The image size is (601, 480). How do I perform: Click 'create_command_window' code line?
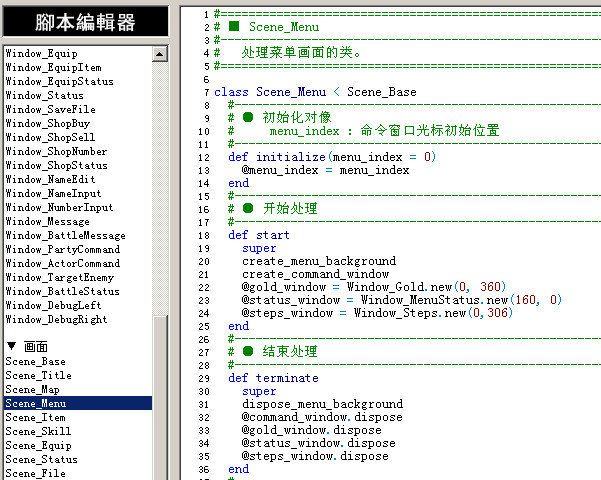pyautogui.click(x=315, y=274)
